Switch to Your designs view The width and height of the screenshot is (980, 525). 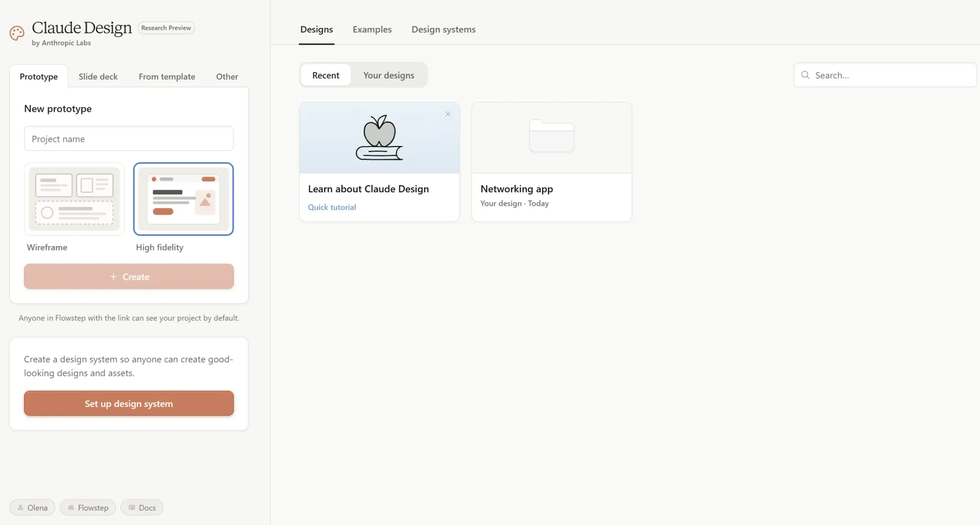(x=389, y=75)
